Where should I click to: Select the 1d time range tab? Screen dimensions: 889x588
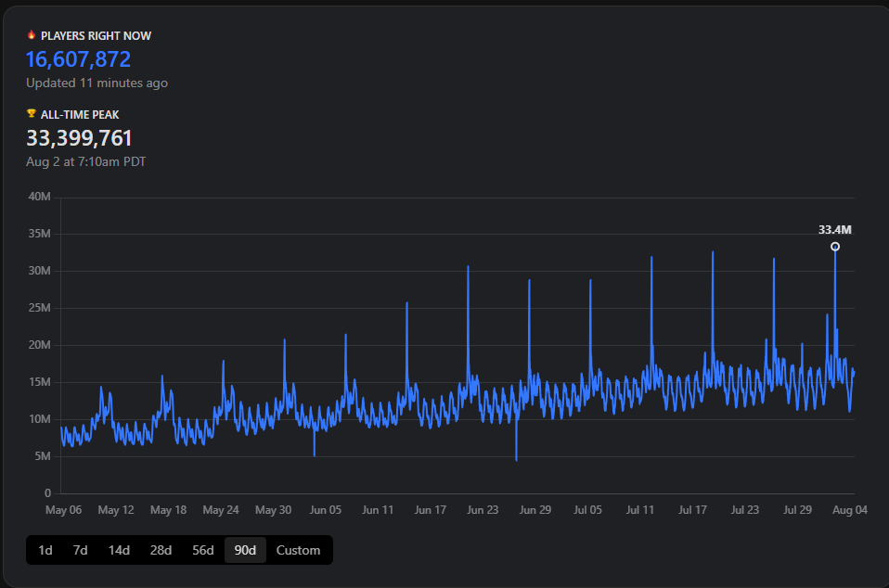coord(45,550)
